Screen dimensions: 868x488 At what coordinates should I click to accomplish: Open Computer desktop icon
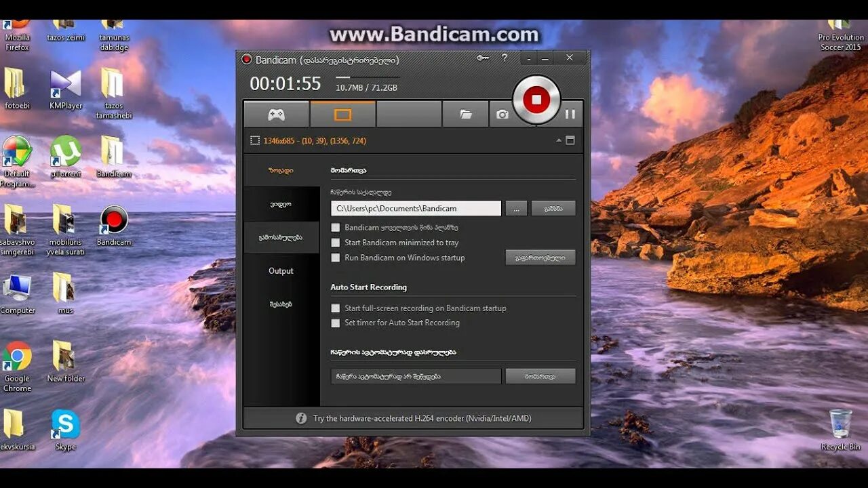coord(17,294)
